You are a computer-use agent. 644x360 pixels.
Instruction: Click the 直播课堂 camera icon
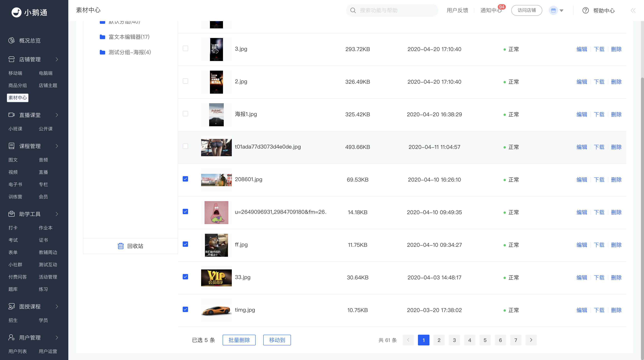(12, 115)
